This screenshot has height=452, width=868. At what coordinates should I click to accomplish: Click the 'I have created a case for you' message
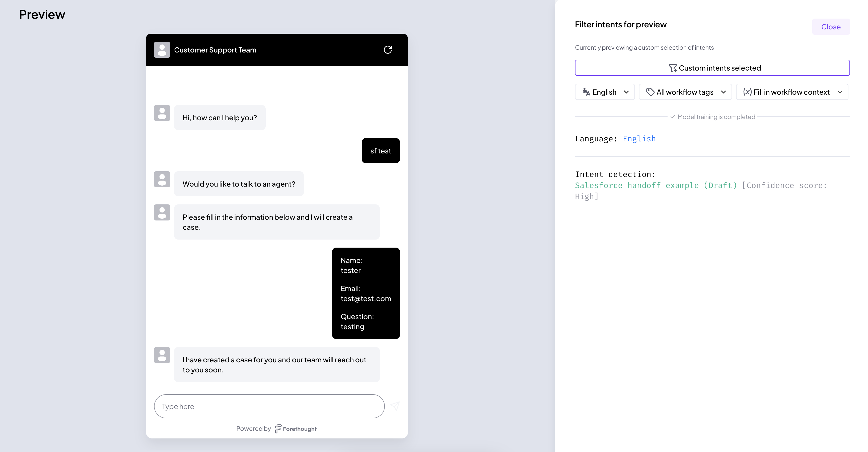[x=277, y=365]
